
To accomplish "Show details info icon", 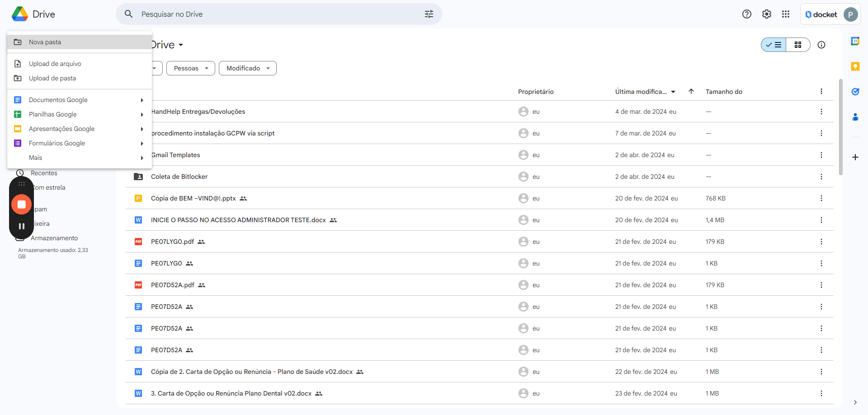I will pyautogui.click(x=821, y=45).
